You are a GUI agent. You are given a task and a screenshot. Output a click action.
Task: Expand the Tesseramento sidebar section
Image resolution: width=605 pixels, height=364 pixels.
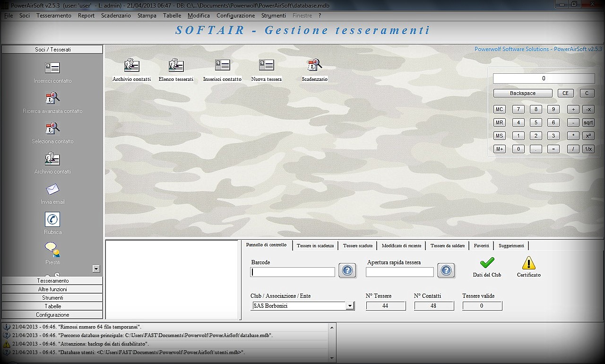pyautogui.click(x=52, y=281)
